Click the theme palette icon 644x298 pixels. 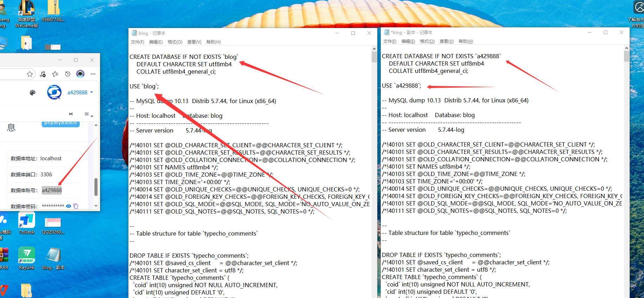pos(33,93)
